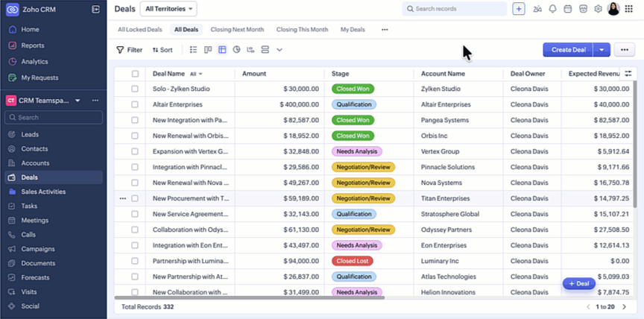The width and height of the screenshot is (644, 319).
Task: Switch to Closing This Month tab
Action: pyautogui.click(x=302, y=30)
